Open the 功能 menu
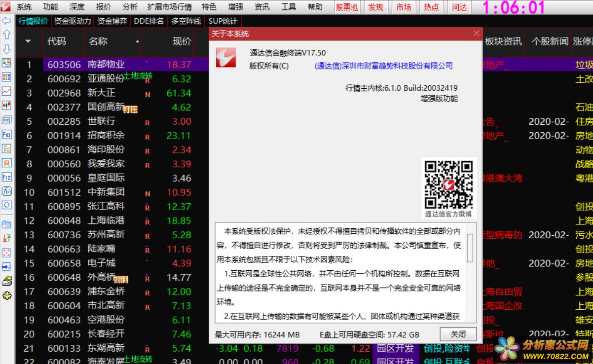 50,7
